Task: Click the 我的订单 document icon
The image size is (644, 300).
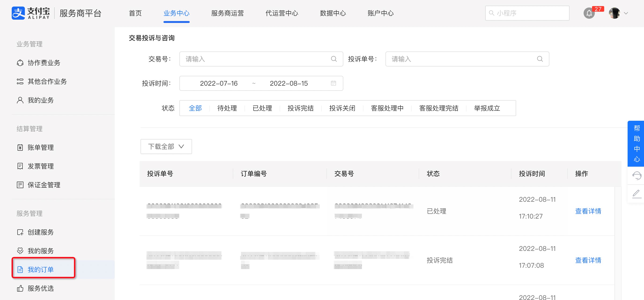Action: (x=20, y=270)
